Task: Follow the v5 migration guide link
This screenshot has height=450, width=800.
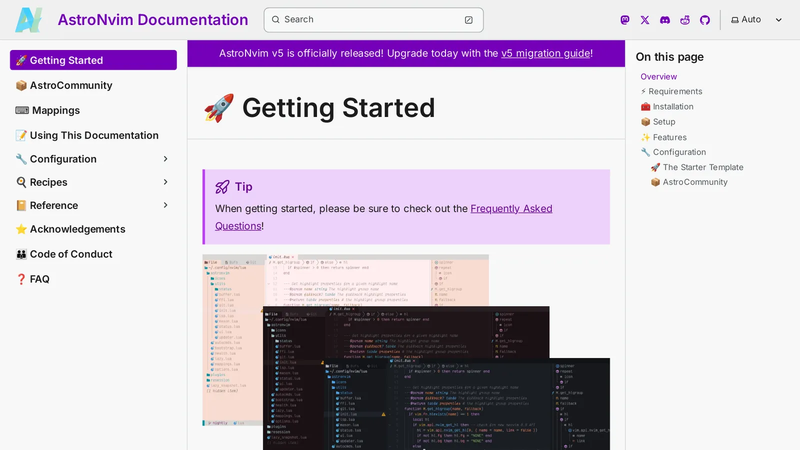Action: (x=545, y=53)
